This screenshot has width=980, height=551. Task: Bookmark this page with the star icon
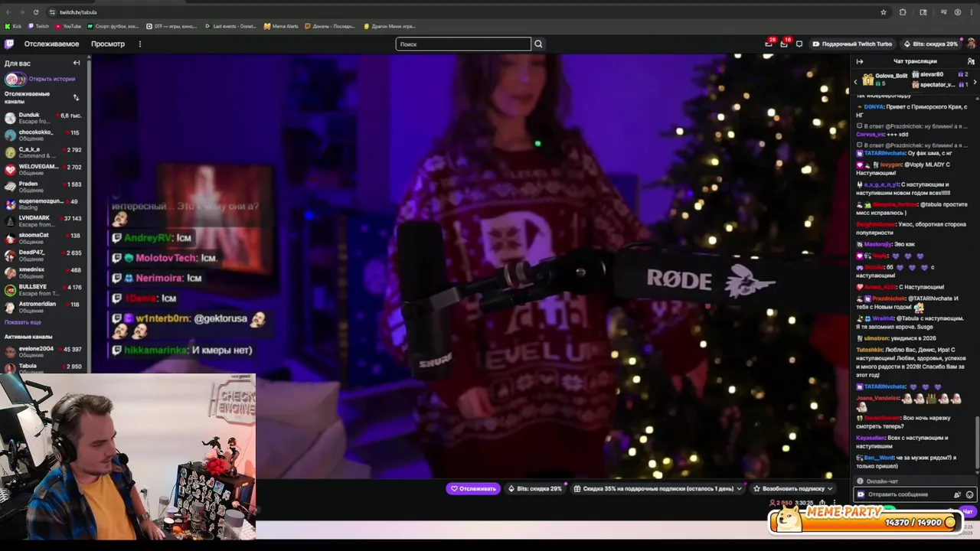tap(884, 12)
